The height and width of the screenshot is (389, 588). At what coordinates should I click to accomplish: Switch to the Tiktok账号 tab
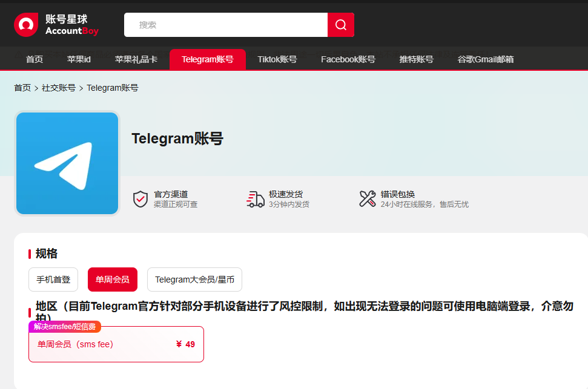tap(276, 59)
